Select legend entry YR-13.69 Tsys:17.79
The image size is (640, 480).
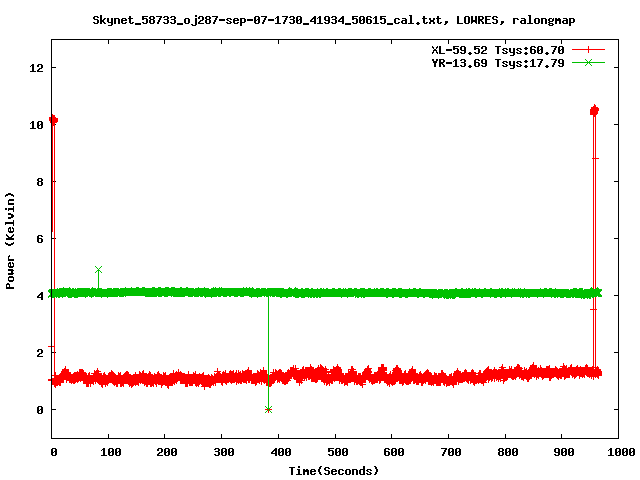[x=498, y=63]
